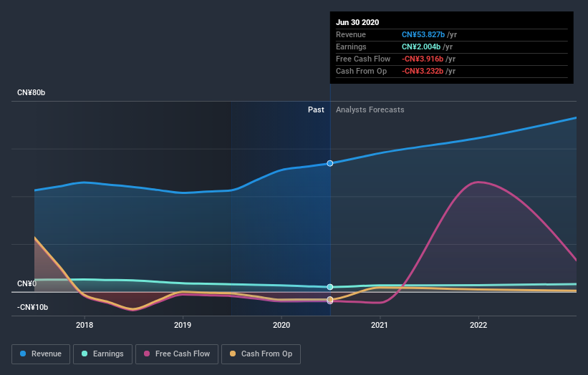Click the CN¥53.827b revenue value
This screenshot has width=588, height=375.
tap(423, 34)
